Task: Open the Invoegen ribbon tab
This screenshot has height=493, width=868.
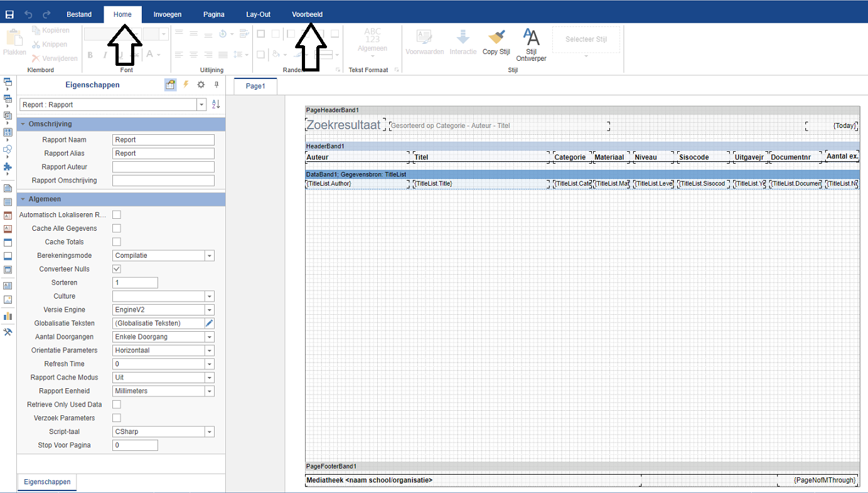Action: coord(168,14)
